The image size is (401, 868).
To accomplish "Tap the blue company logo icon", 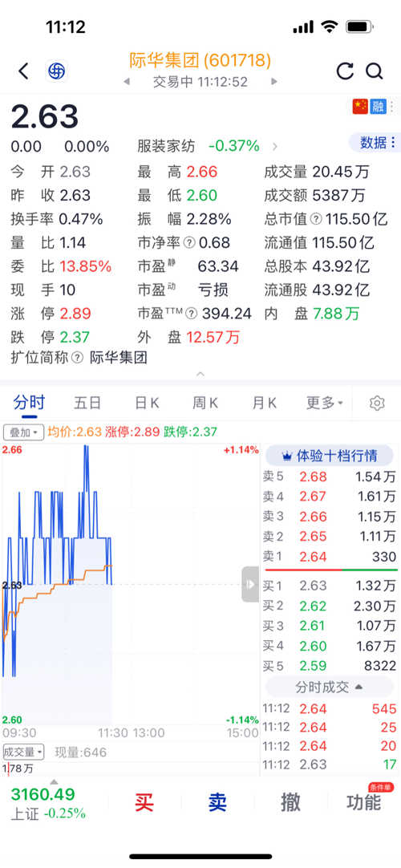I will point(56,71).
